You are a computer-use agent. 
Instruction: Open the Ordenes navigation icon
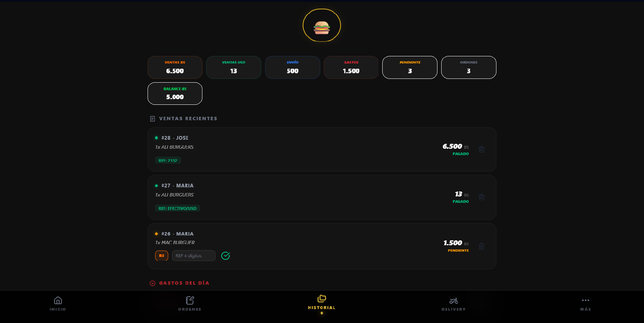pyautogui.click(x=190, y=304)
